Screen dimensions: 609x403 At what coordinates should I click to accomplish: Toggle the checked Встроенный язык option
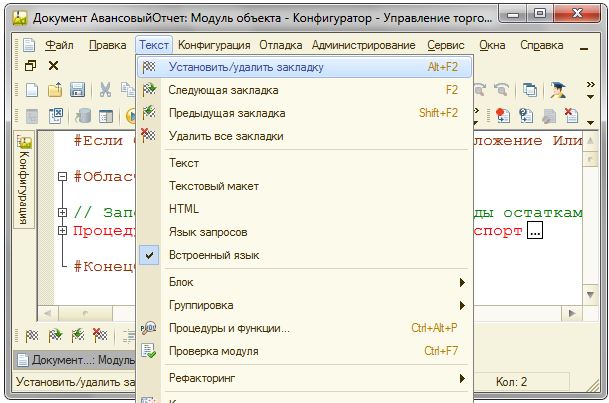coord(214,255)
